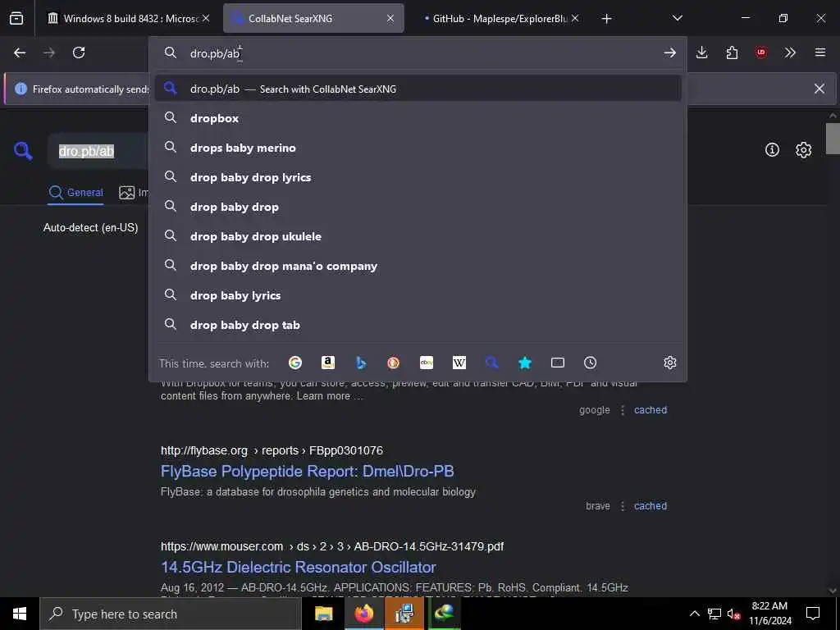Close the Windows 8 build tab
Screen dimensions: 840x630
pyautogui.click(x=206, y=18)
